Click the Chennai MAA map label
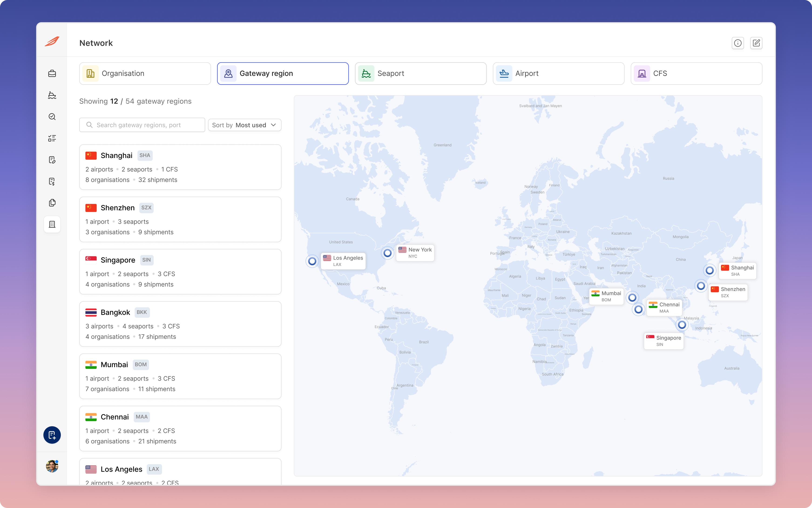The width and height of the screenshot is (812, 508). tap(664, 308)
